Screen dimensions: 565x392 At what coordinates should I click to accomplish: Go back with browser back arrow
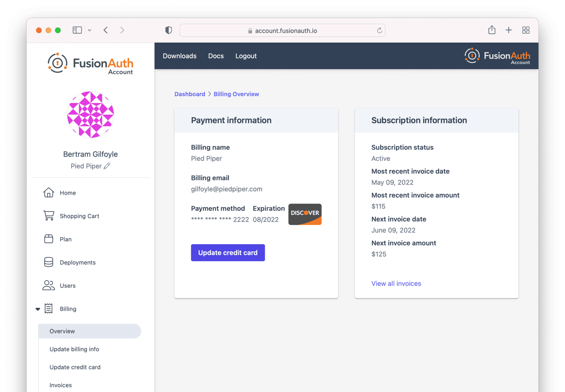click(x=106, y=30)
